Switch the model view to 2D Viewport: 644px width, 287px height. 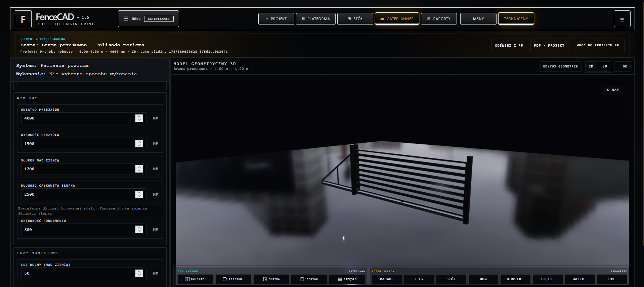[591, 66]
